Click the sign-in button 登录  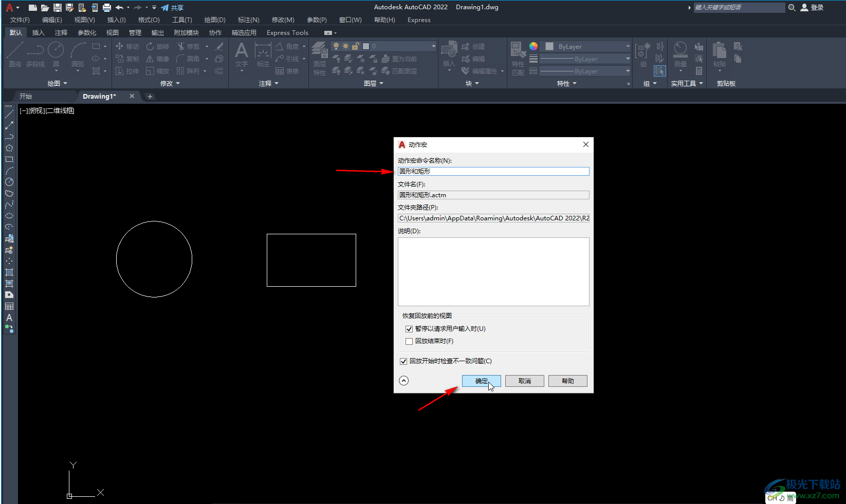pos(812,8)
